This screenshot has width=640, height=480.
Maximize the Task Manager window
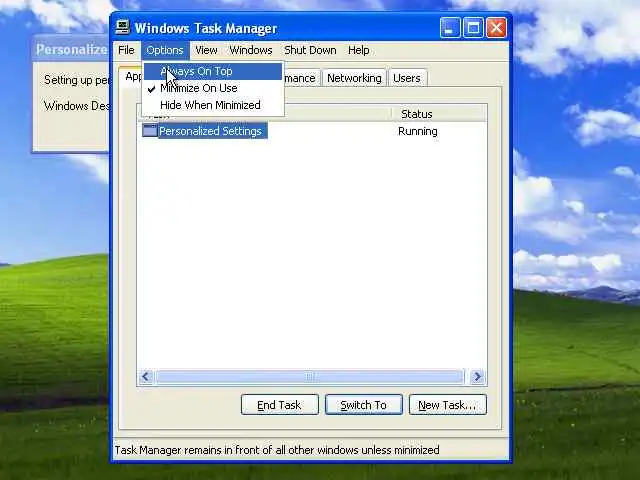point(473,28)
